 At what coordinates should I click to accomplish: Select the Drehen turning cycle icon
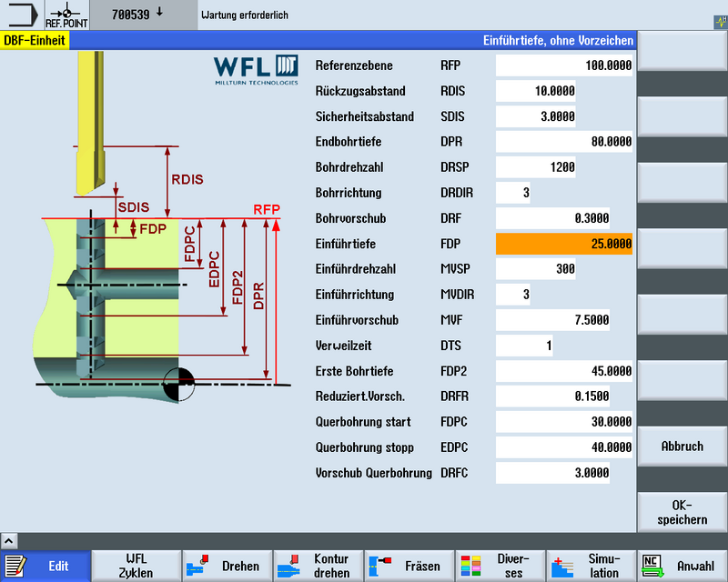[x=197, y=565]
